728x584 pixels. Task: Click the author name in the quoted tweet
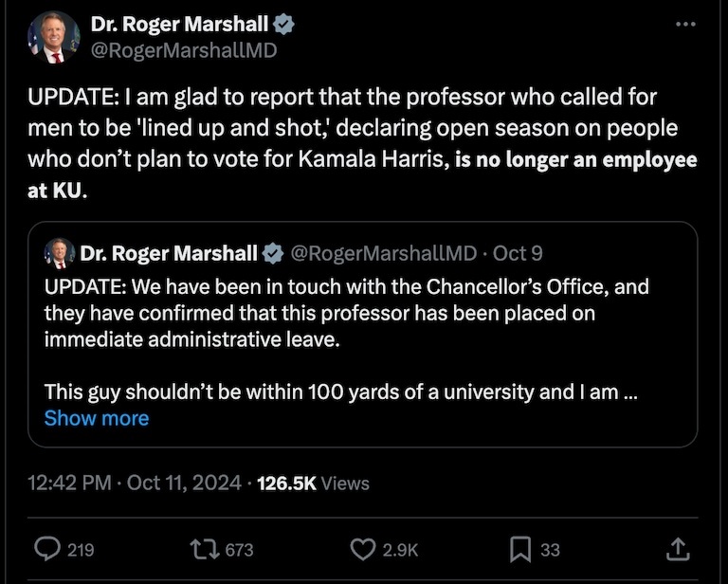coord(169,253)
